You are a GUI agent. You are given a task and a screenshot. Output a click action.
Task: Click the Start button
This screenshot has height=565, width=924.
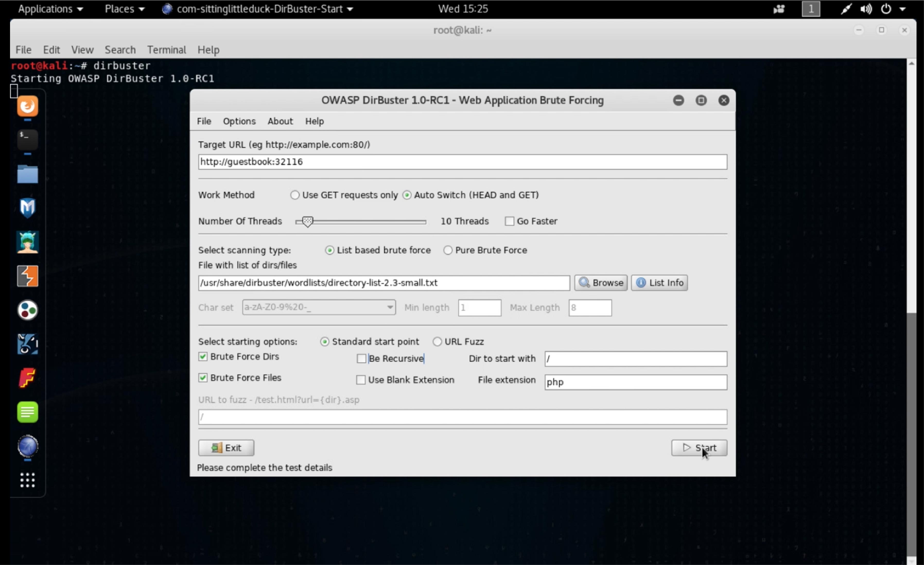pyautogui.click(x=699, y=448)
